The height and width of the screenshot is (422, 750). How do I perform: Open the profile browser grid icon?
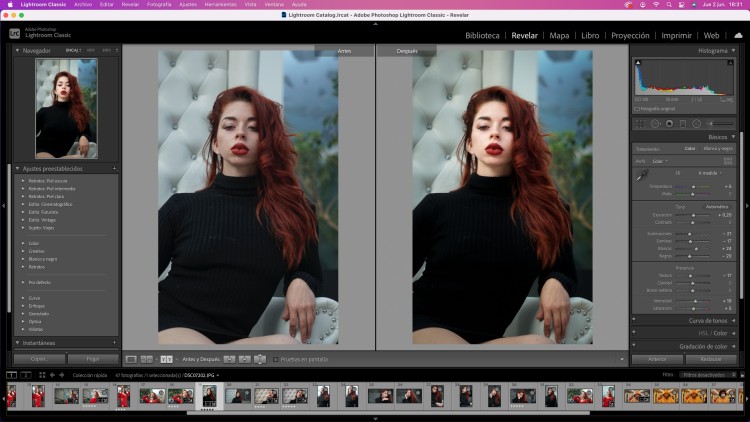[x=728, y=161]
